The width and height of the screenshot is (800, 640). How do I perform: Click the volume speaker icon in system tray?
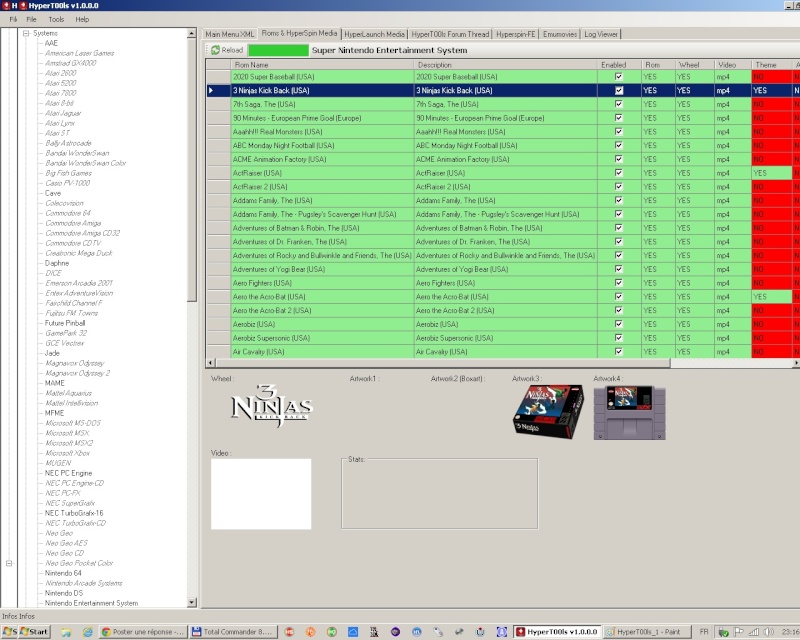pyautogui.click(x=769, y=632)
